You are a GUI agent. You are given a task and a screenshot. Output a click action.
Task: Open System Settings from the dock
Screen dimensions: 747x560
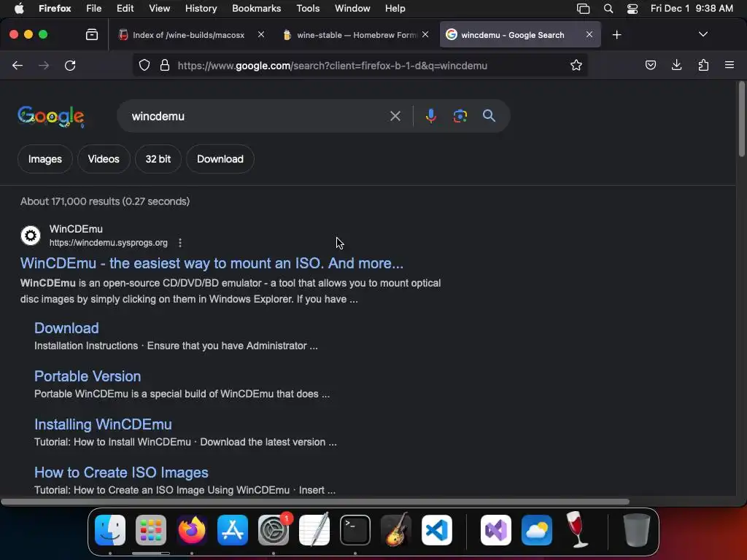pyautogui.click(x=274, y=530)
